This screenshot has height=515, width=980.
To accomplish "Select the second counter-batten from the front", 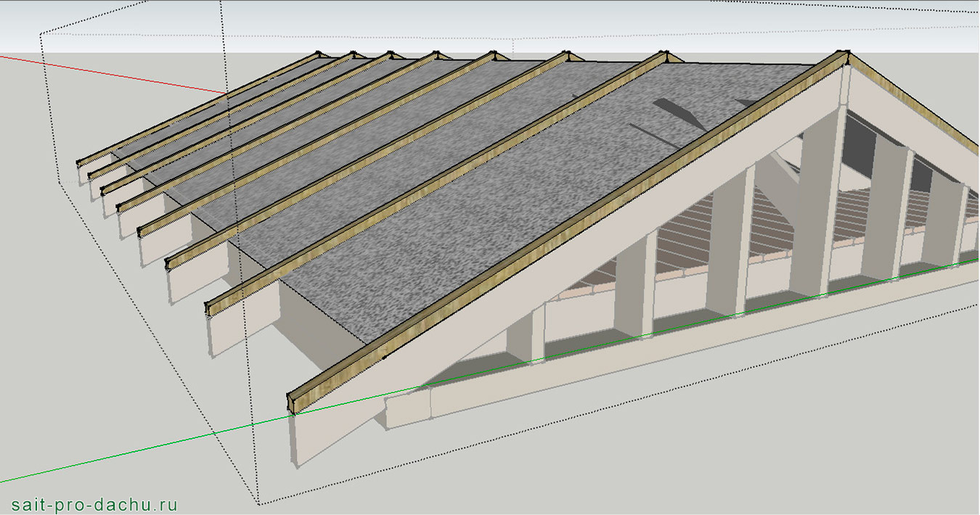I will point(436,181).
